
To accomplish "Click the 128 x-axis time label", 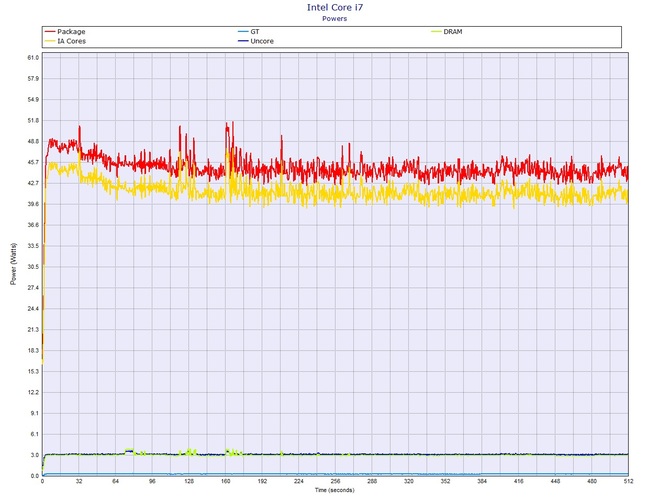I will (x=189, y=481).
